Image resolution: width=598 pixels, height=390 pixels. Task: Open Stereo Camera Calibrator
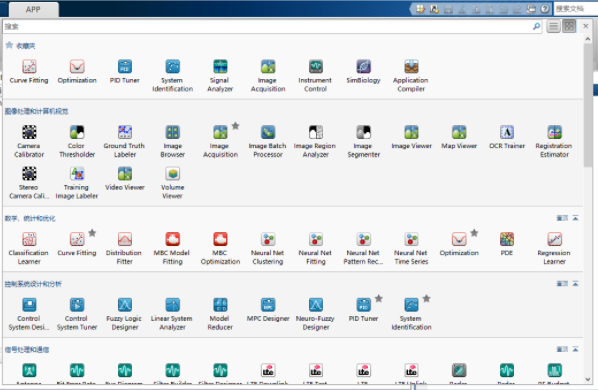(29, 183)
